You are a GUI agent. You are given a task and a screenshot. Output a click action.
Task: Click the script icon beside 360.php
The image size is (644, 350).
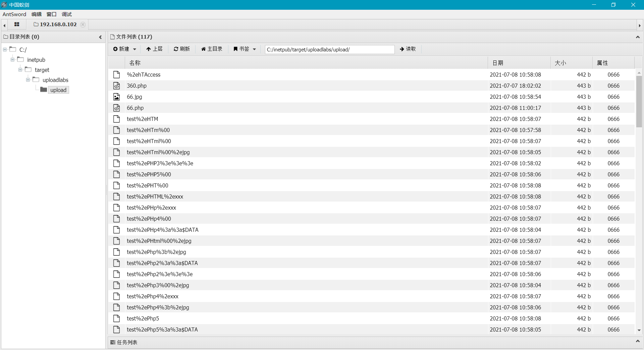click(116, 86)
